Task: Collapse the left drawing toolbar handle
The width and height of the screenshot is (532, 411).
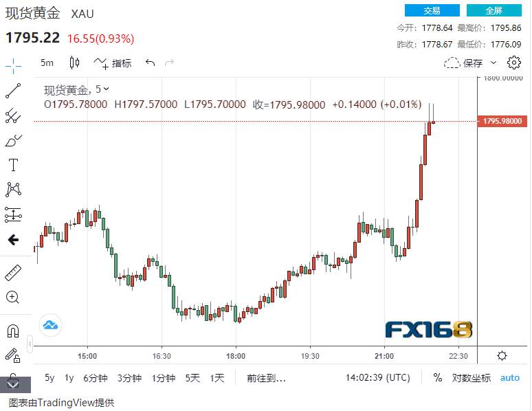Action: (x=30, y=344)
